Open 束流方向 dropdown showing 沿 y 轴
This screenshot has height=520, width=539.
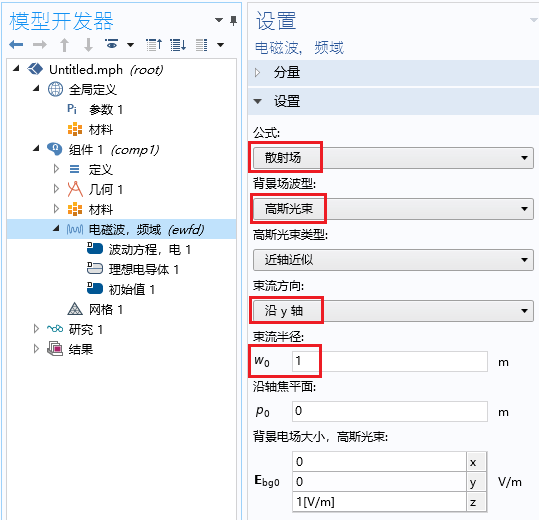click(x=393, y=311)
